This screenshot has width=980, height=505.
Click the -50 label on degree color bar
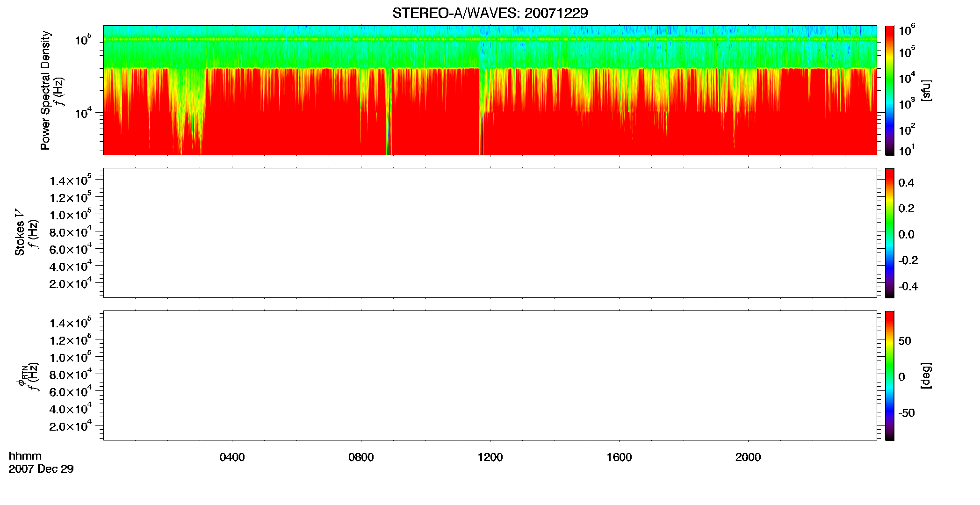(906, 413)
